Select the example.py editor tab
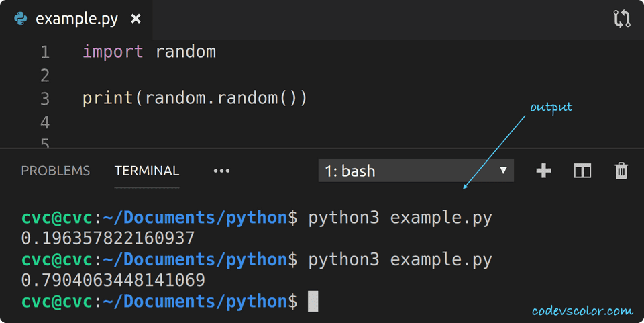 click(76, 19)
